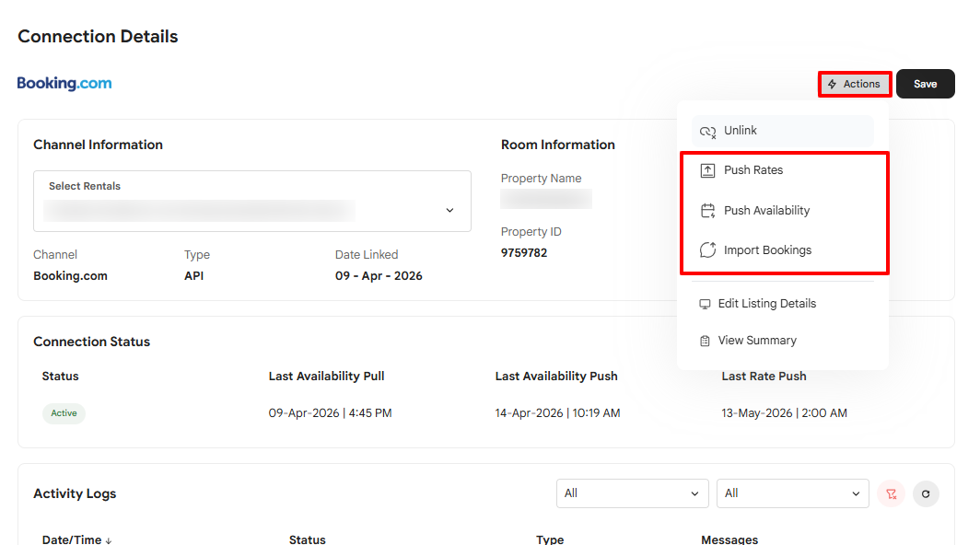
Task: Click the API type value
Action: pos(193,275)
